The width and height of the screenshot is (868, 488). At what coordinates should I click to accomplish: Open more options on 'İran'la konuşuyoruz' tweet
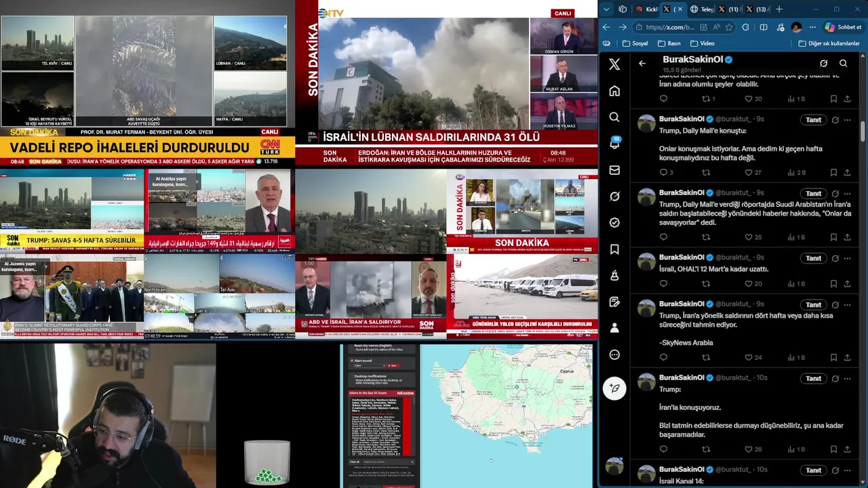[847, 379]
